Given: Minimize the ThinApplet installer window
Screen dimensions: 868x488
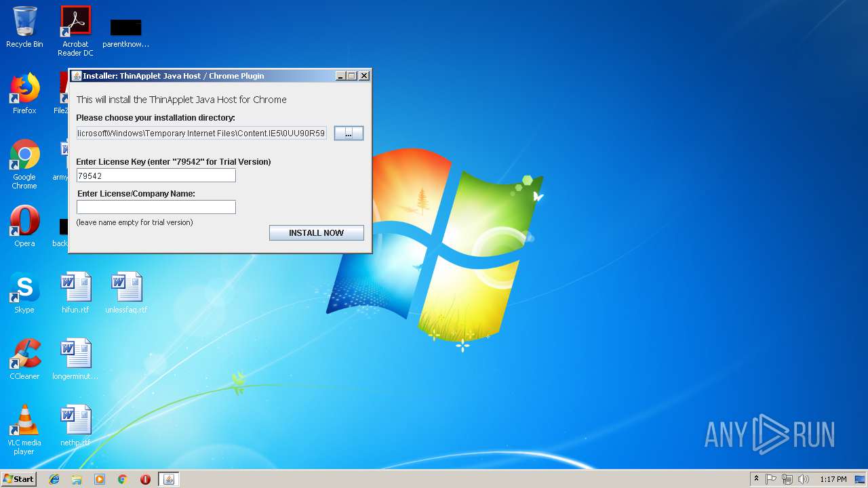Looking at the screenshot, I should click(340, 76).
